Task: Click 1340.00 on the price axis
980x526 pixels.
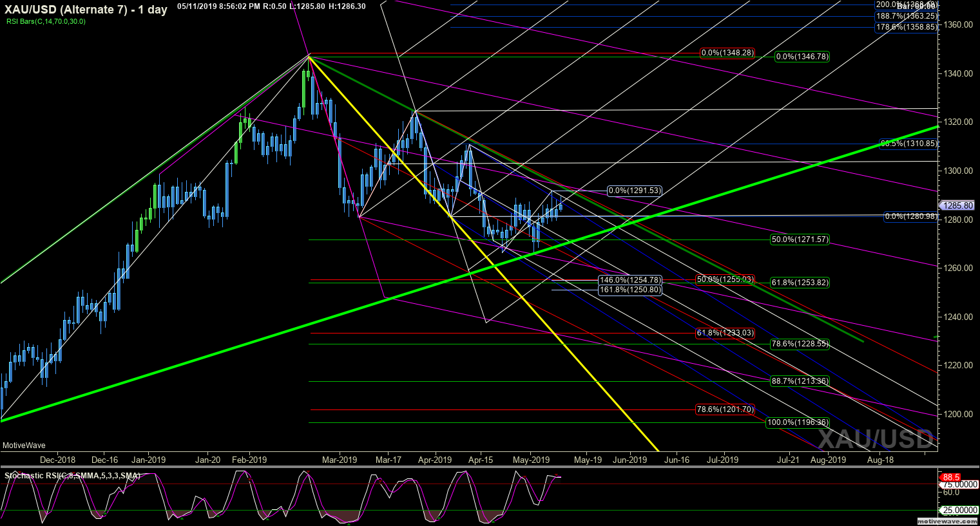Action: click(x=959, y=73)
